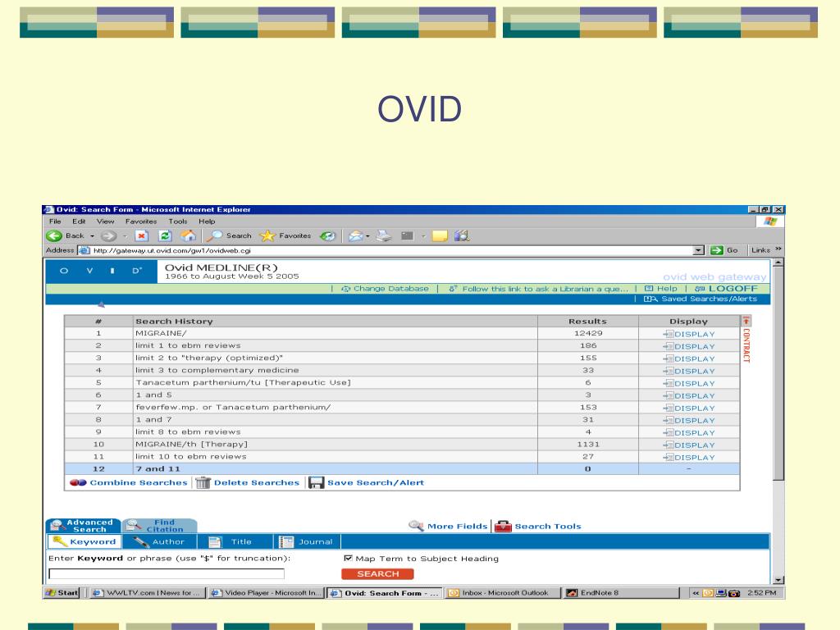
Task: Follow the ask a Librarian link
Action: pos(545,289)
